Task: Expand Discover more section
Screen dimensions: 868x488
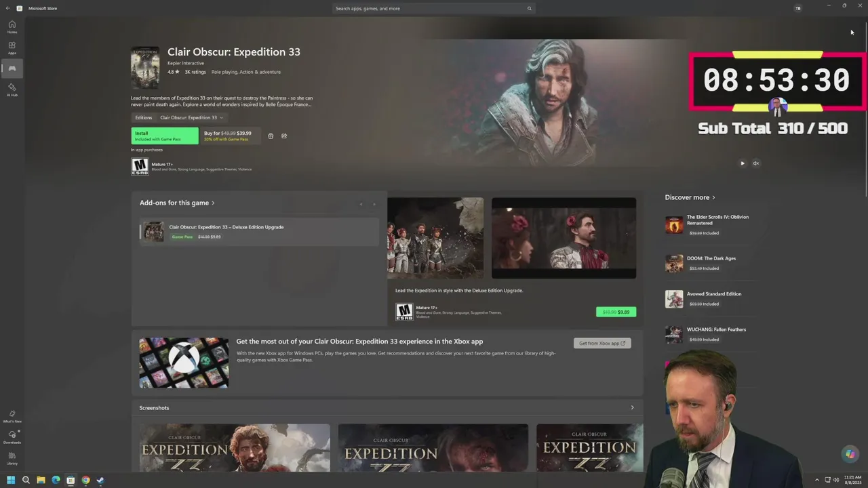Action: click(690, 197)
